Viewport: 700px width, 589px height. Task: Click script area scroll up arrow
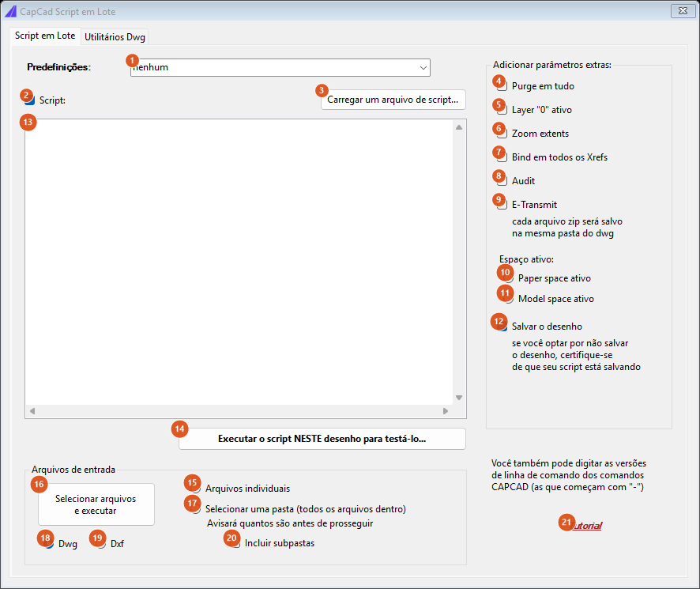point(459,127)
